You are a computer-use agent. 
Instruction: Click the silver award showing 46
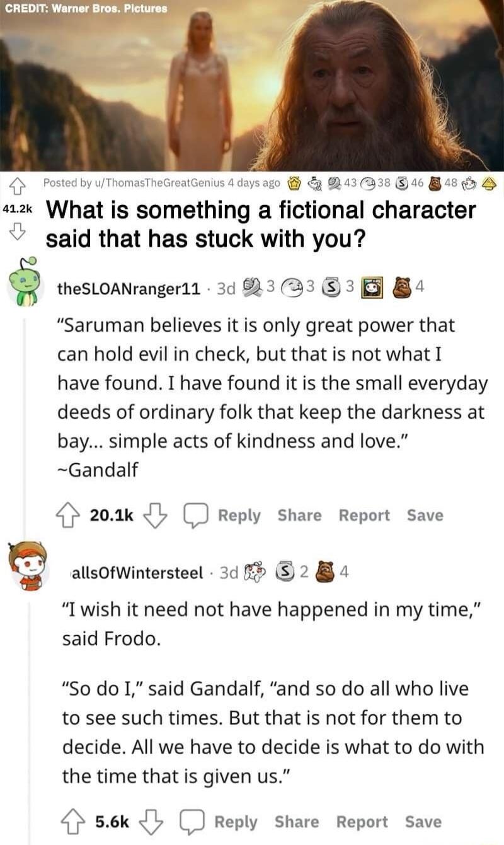click(401, 185)
